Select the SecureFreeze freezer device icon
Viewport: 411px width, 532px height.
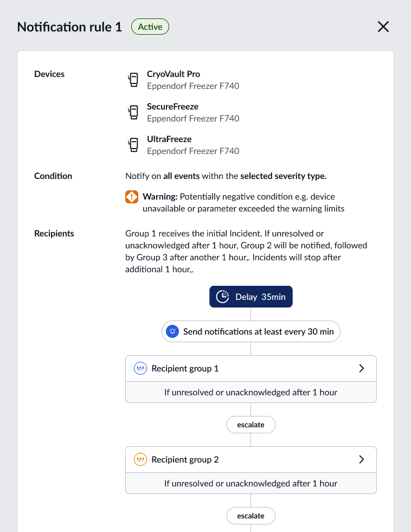click(x=133, y=112)
